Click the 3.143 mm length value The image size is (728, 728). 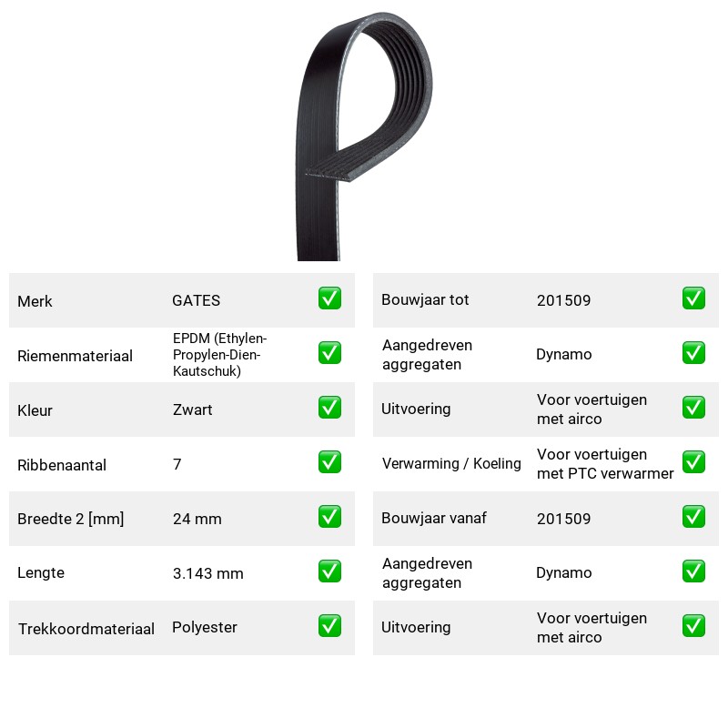(x=208, y=573)
